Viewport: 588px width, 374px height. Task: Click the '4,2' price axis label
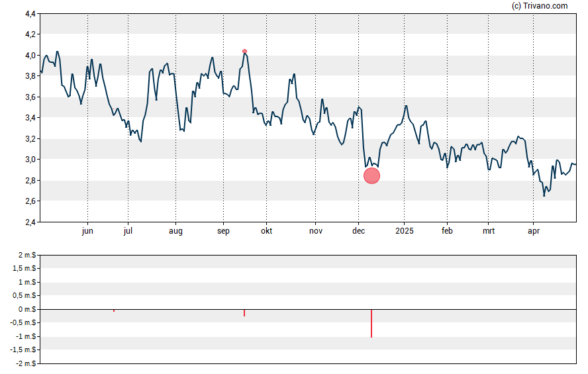30,34
